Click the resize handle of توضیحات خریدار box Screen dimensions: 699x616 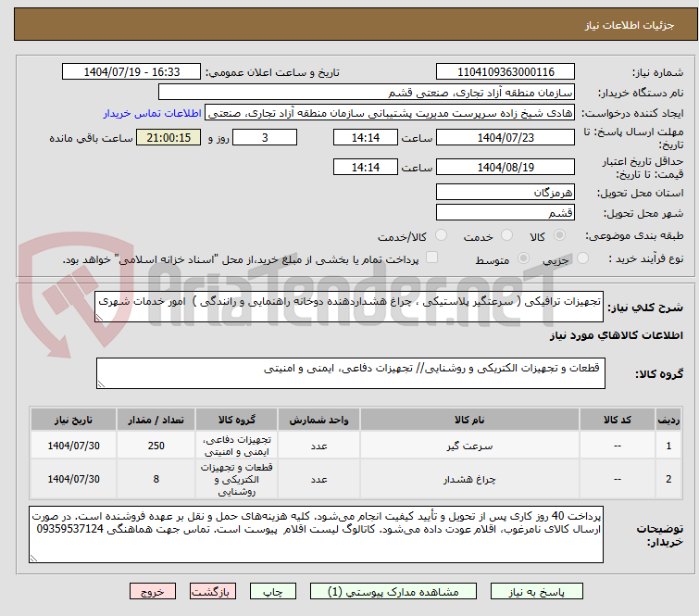[x=34, y=558]
